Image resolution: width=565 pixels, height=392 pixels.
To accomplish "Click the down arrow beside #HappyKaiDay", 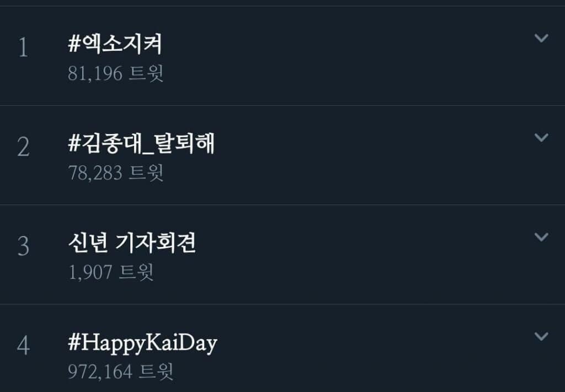I will [541, 336].
